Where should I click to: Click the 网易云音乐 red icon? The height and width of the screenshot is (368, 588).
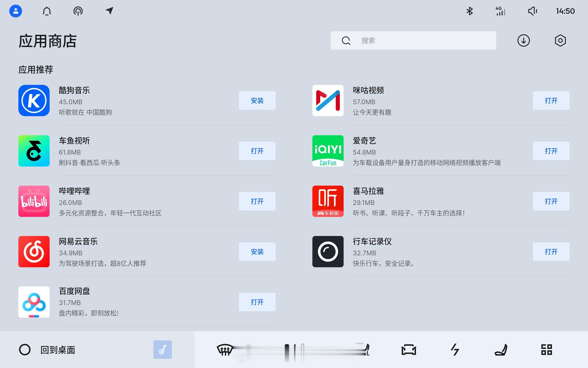pyautogui.click(x=34, y=252)
